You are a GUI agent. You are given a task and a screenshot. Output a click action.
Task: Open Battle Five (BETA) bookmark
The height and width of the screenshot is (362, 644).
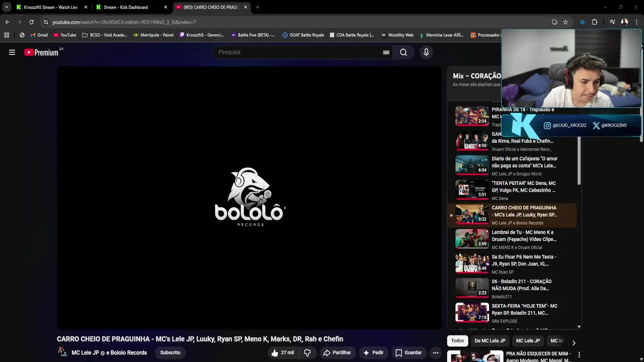tap(253, 35)
